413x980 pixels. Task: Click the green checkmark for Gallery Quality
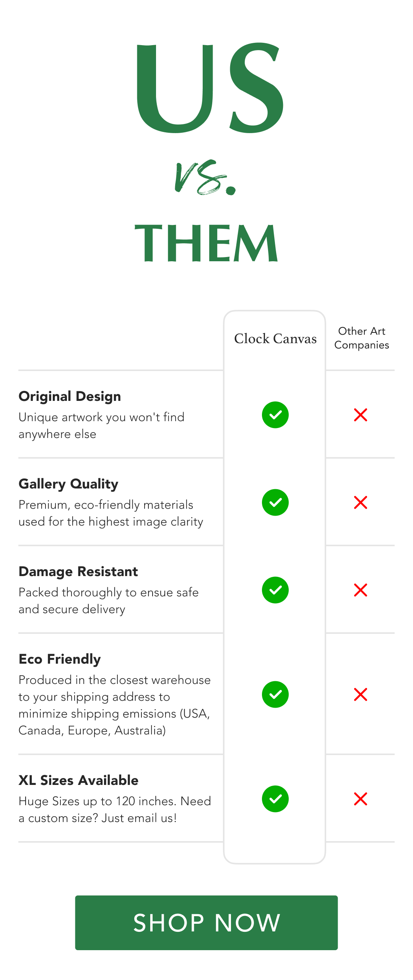coord(275,503)
